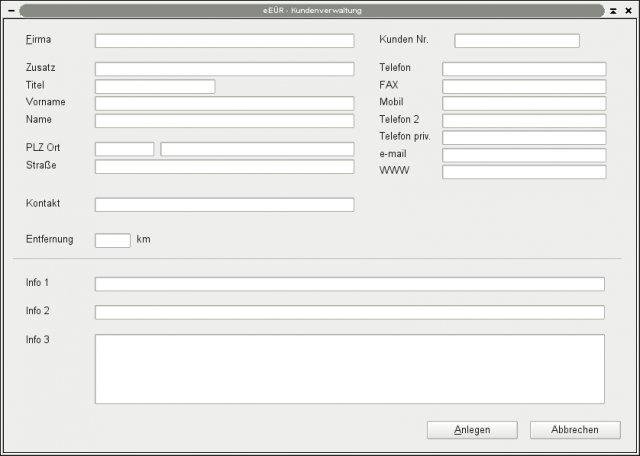Select the Kontakt text field
The height and width of the screenshot is (456, 640).
coord(224,205)
